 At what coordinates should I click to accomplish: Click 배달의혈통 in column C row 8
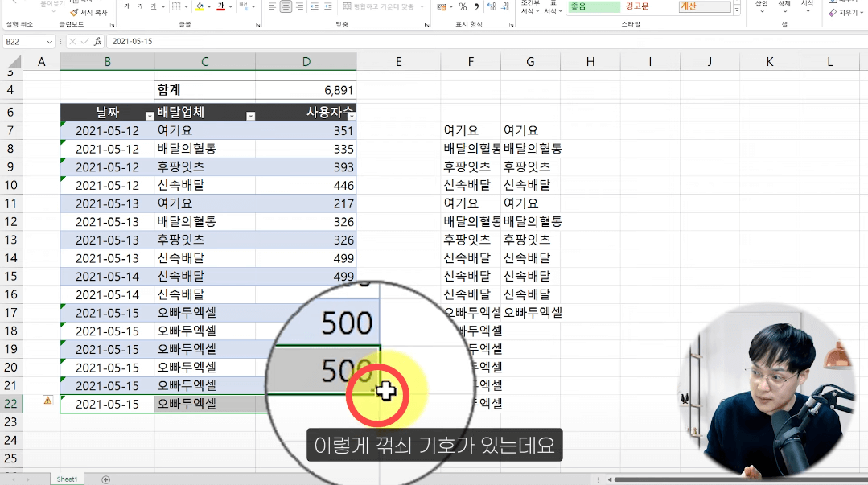pos(205,148)
